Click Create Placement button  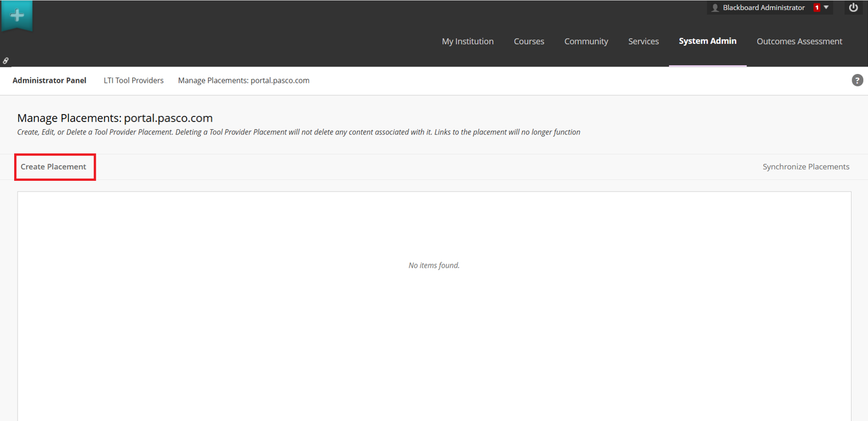pyautogui.click(x=53, y=167)
